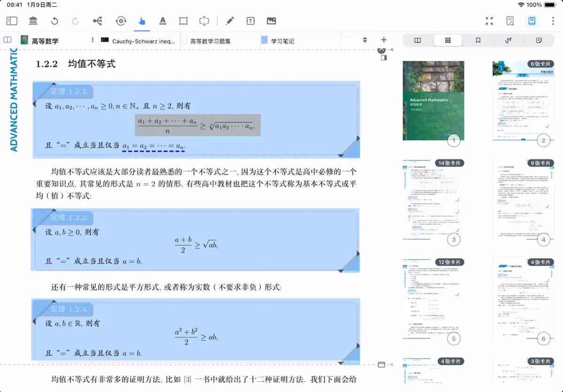Open the up-down tab list arrows
The height and width of the screenshot is (392, 563).
(x=365, y=40)
